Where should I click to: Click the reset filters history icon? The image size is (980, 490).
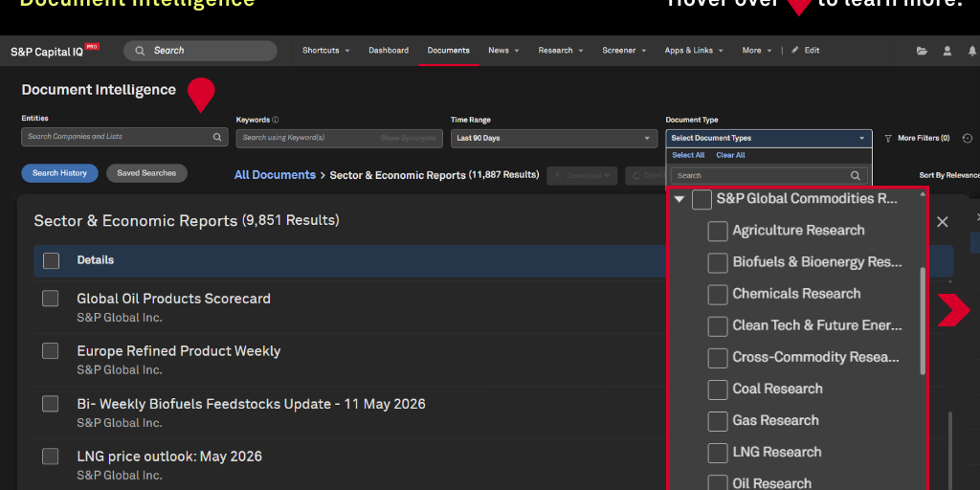click(x=968, y=138)
